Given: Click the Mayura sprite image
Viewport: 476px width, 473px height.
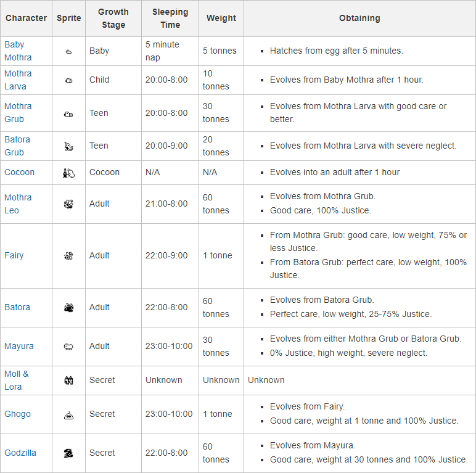Looking at the screenshot, I should 68,347.
